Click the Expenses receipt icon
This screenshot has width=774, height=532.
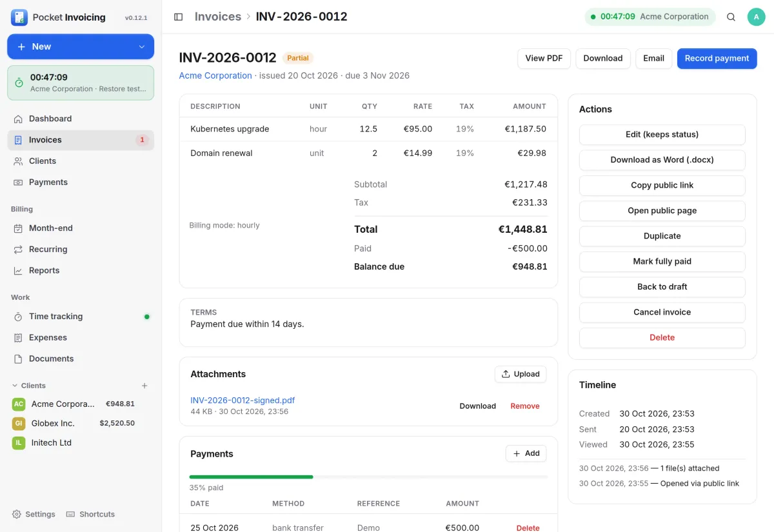[x=19, y=338]
